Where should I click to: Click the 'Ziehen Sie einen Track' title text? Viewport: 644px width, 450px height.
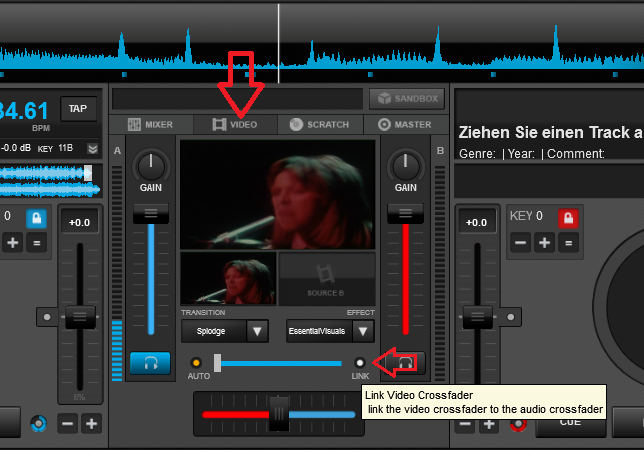[x=550, y=133]
